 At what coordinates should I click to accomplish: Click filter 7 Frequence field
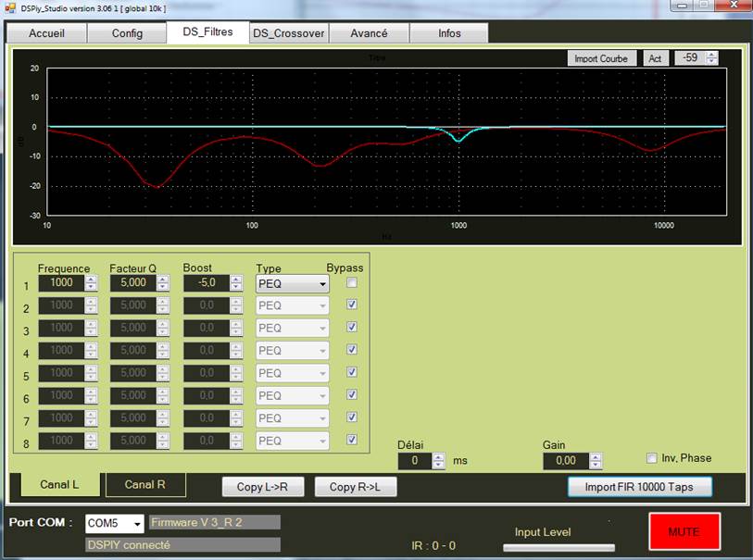click(61, 418)
